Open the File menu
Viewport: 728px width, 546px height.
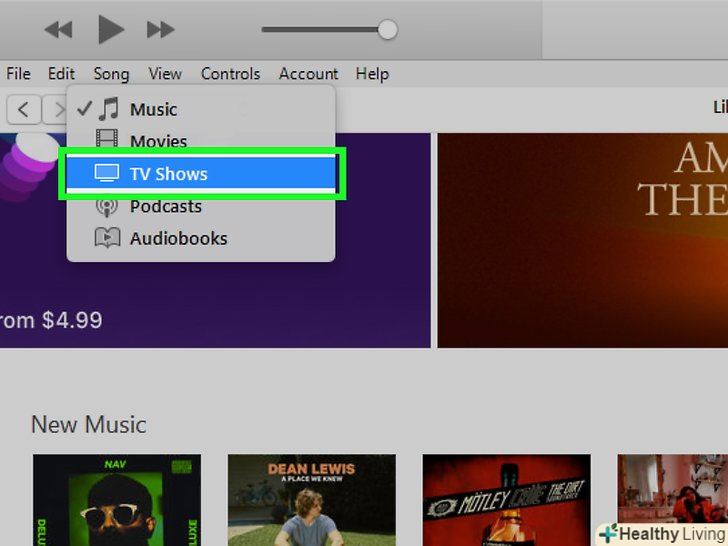(x=19, y=74)
